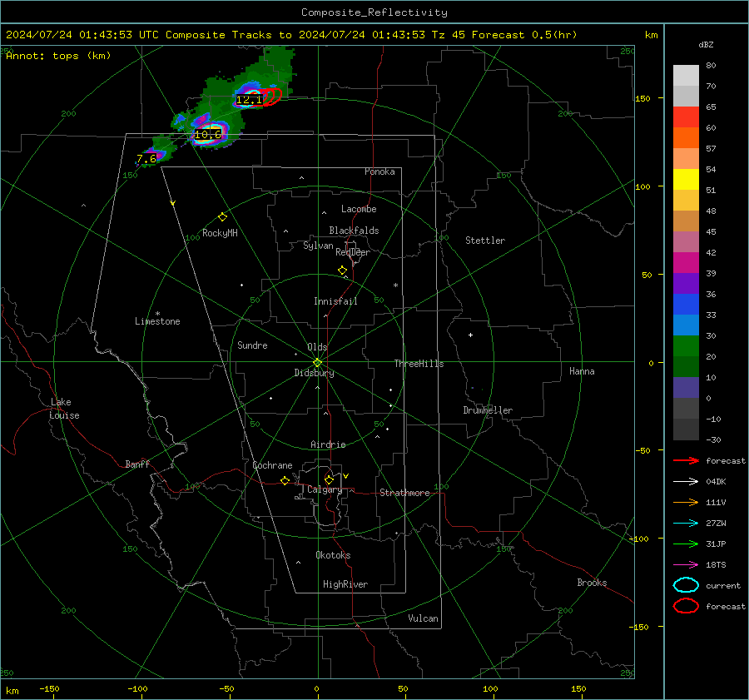The image size is (749, 700).
Task: Click the Calgary city label
Action: coord(325,489)
